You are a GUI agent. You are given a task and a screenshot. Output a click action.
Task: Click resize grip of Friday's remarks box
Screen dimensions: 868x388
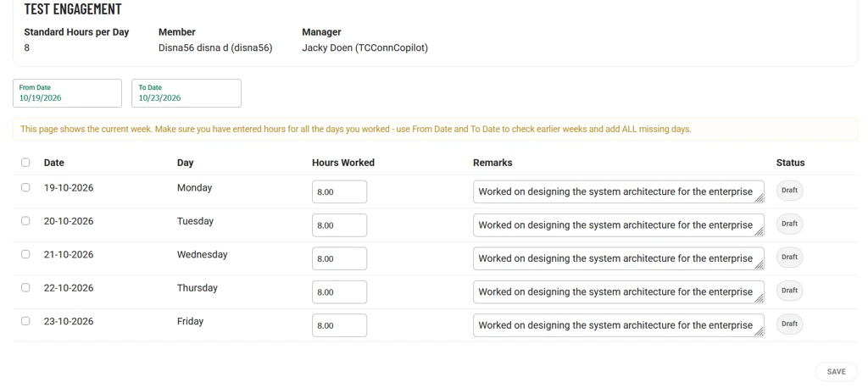click(x=759, y=332)
